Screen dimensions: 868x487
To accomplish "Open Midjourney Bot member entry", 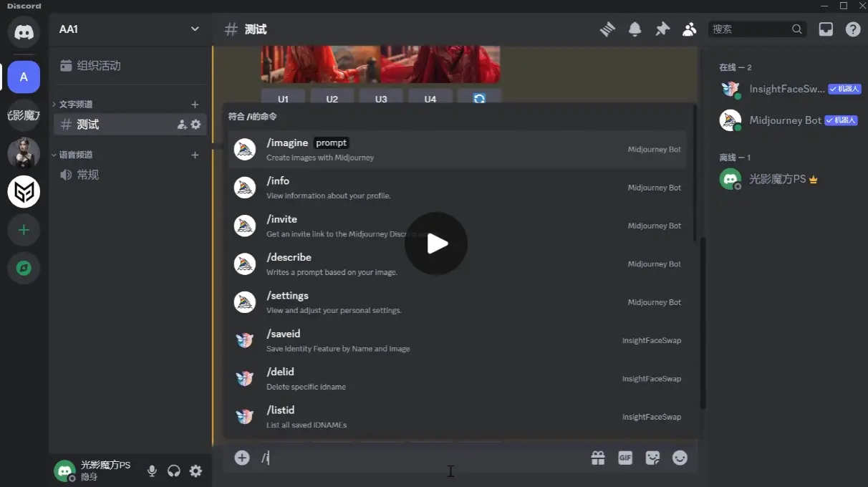I will tap(790, 120).
